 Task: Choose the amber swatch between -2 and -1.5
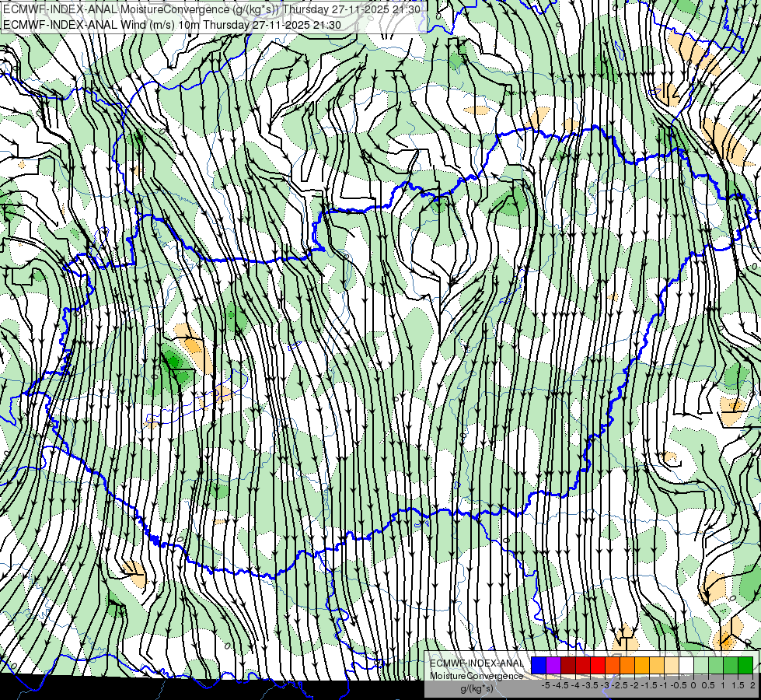[x=642, y=665]
